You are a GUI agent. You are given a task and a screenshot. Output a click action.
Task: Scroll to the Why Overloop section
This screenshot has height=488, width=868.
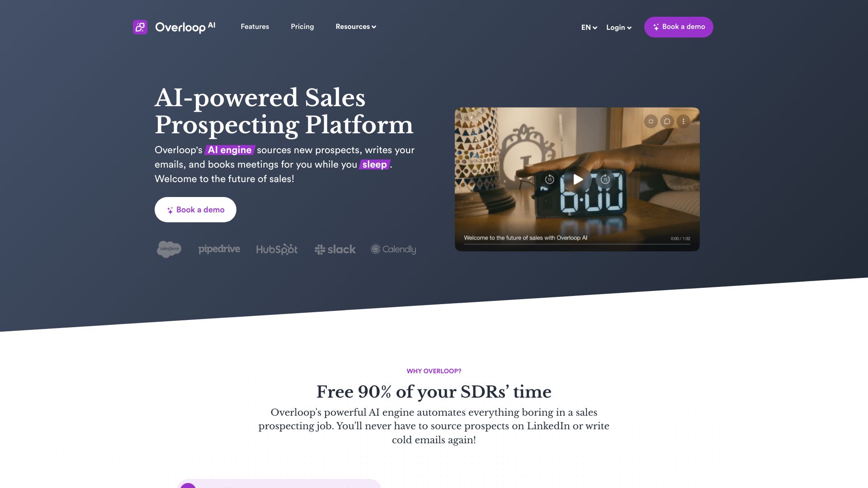point(434,371)
